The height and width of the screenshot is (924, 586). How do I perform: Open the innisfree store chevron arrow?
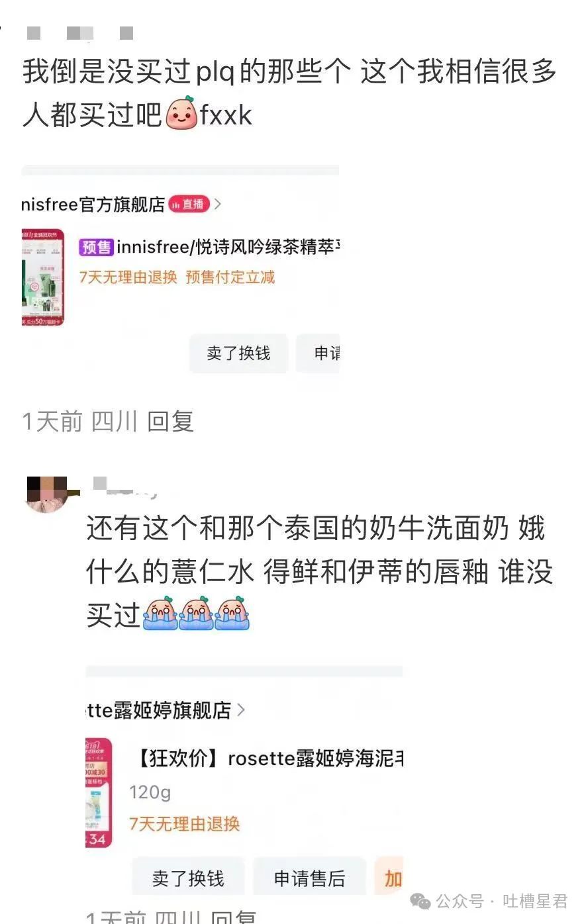218,205
